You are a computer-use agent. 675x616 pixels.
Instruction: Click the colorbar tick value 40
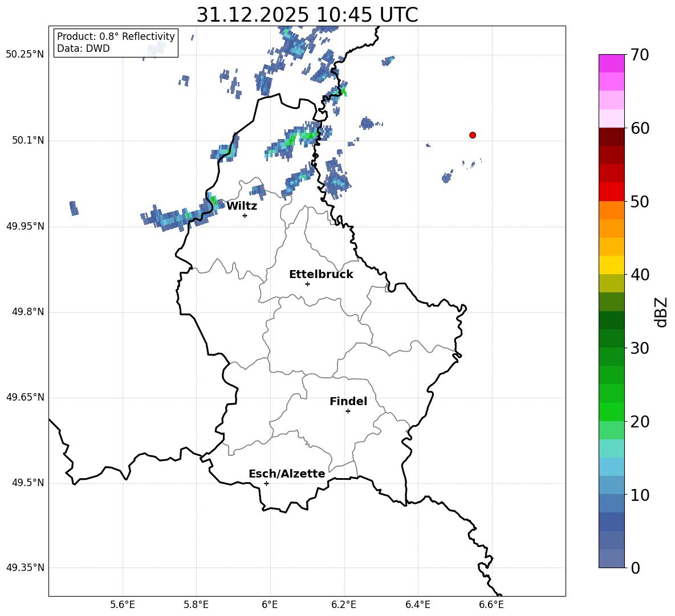[x=640, y=275]
